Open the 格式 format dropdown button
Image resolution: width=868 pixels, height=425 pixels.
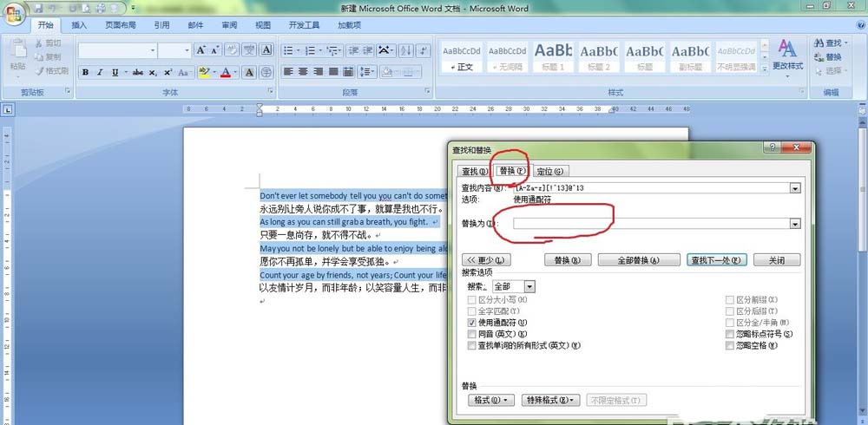click(x=491, y=400)
